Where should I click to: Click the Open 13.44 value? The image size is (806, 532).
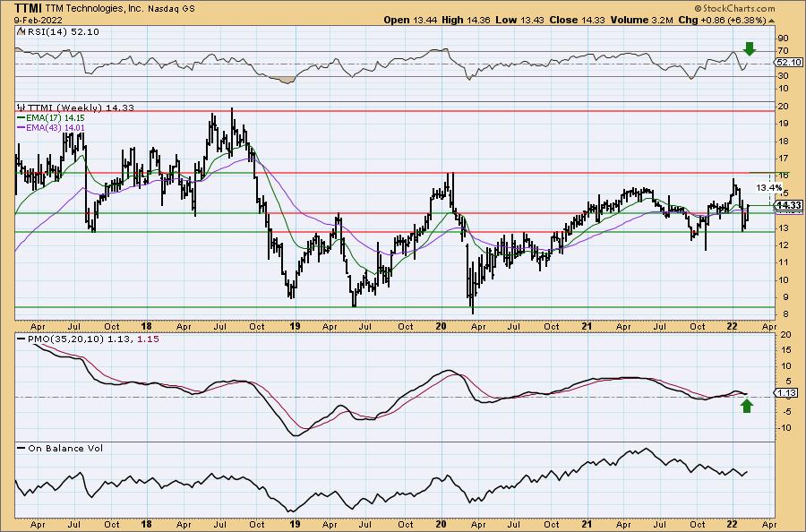point(408,20)
